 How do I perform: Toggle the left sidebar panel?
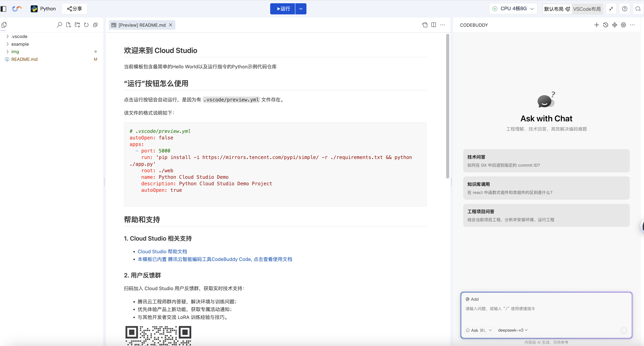(x=3, y=9)
